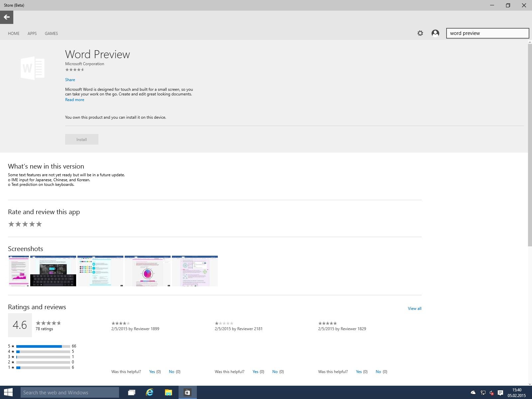Click Search the web and Windows box
This screenshot has height=399, width=532.
coord(70,393)
